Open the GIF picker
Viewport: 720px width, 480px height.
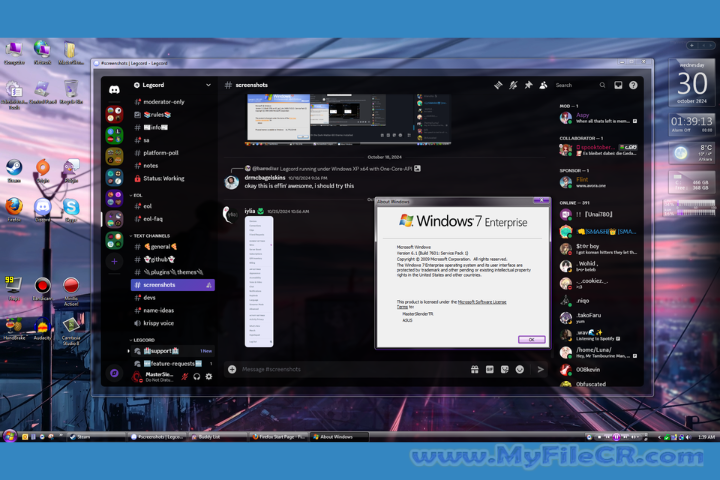(x=489, y=369)
